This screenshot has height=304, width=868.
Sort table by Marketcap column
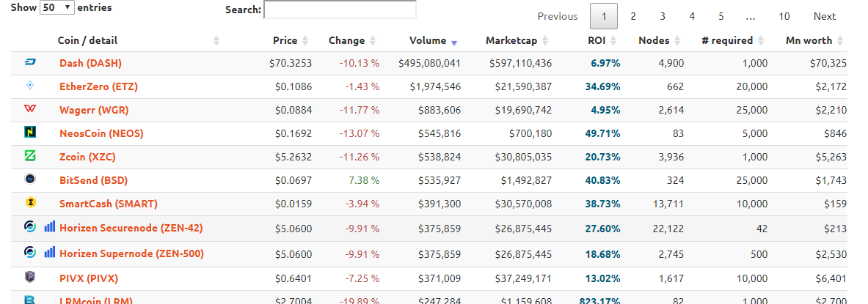click(517, 40)
